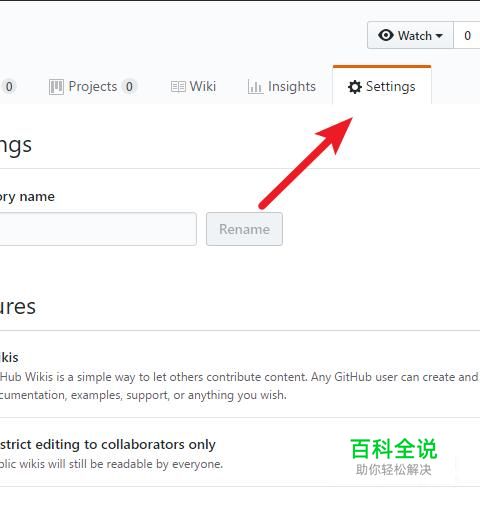This screenshot has height=508, width=480.
Task: Switch to the Wiki tab
Action: [193, 87]
